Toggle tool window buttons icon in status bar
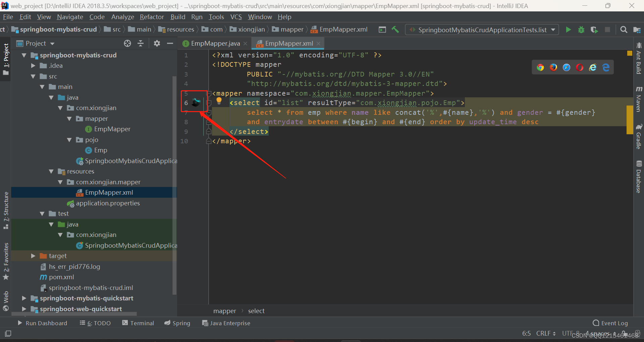 (x=8, y=333)
